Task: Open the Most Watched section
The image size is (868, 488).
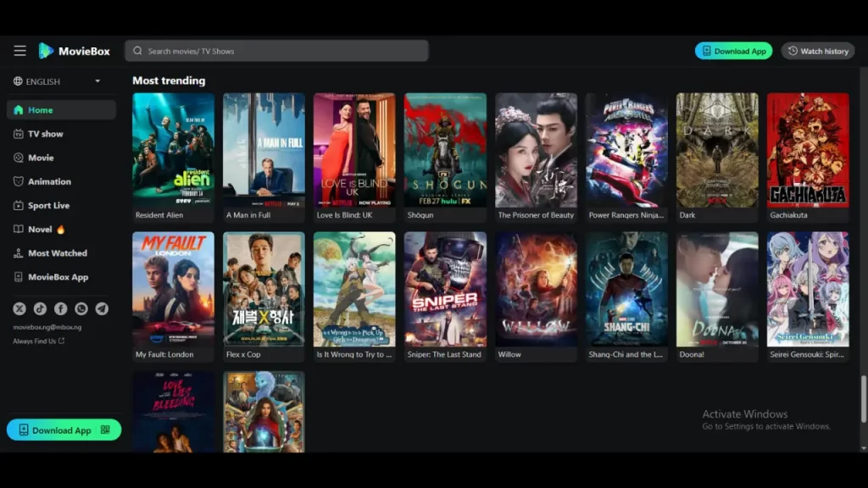Action: pos(61,252)
